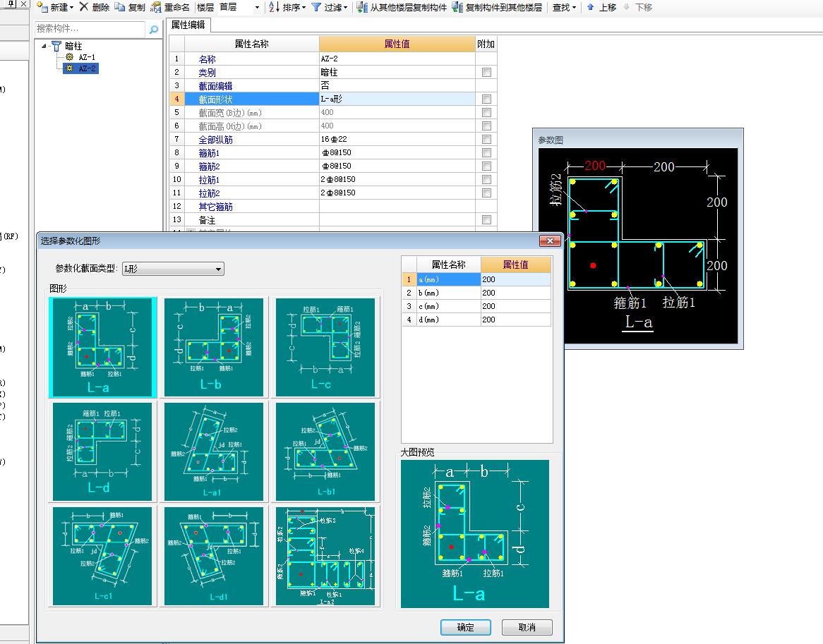This screenshot has width=823, height=644.
Task: Toggle 附加 checkbox for 拉筋1 row
Action: click(x=486, y=179)
